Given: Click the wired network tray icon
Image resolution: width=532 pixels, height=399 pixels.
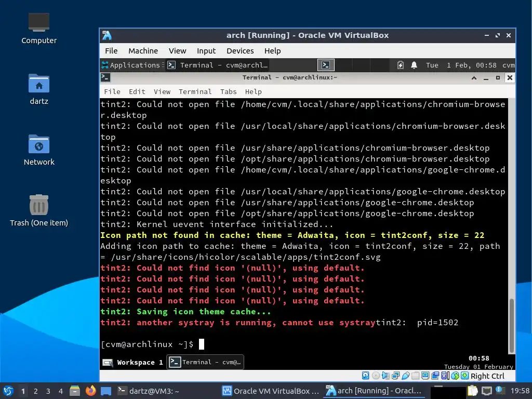Looking at the screenshot, I should [x=486, y=391].
